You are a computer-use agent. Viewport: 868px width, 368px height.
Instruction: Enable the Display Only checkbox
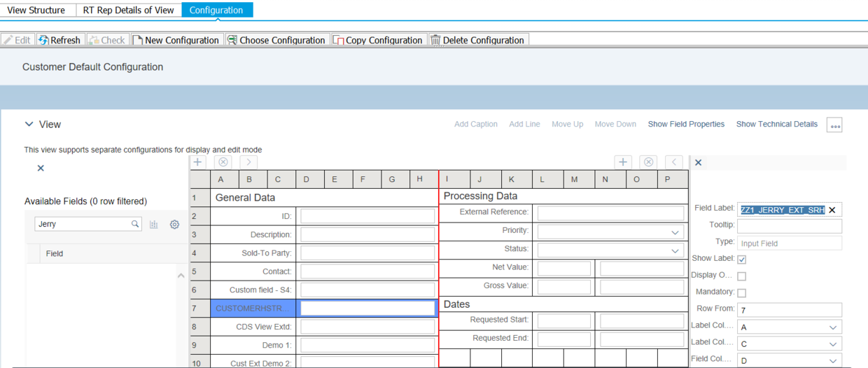pyautogui.click(x=742, y=276)
